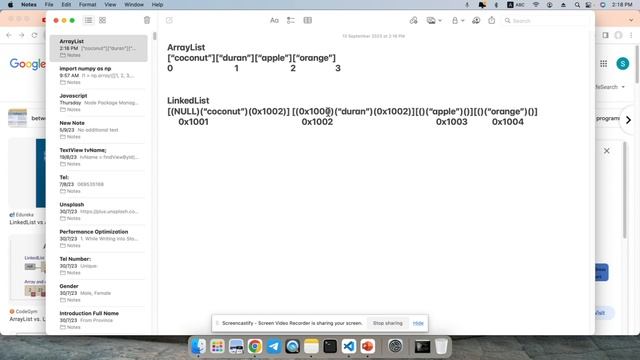
Task: Open Notes app from the Dock
Action: click(x=311, y=346)
